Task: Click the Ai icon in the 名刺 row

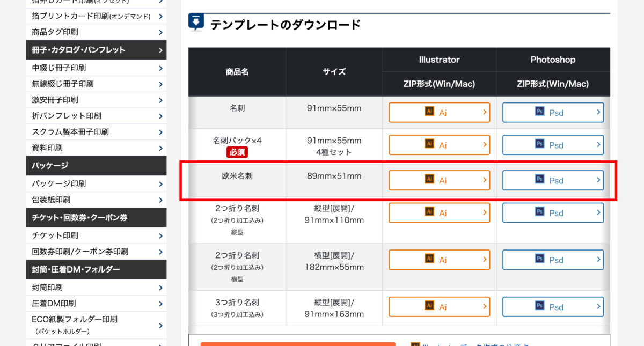Action: click(429, 112)
